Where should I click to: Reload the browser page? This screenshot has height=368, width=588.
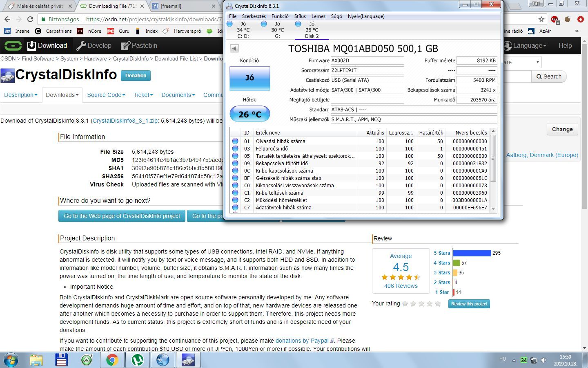point(30,19)
